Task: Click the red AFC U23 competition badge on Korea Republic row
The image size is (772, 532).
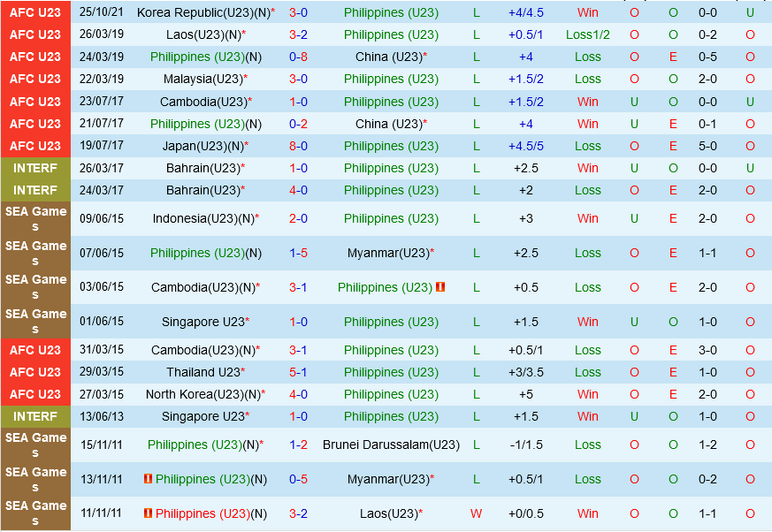Action: tap(35, 12)
